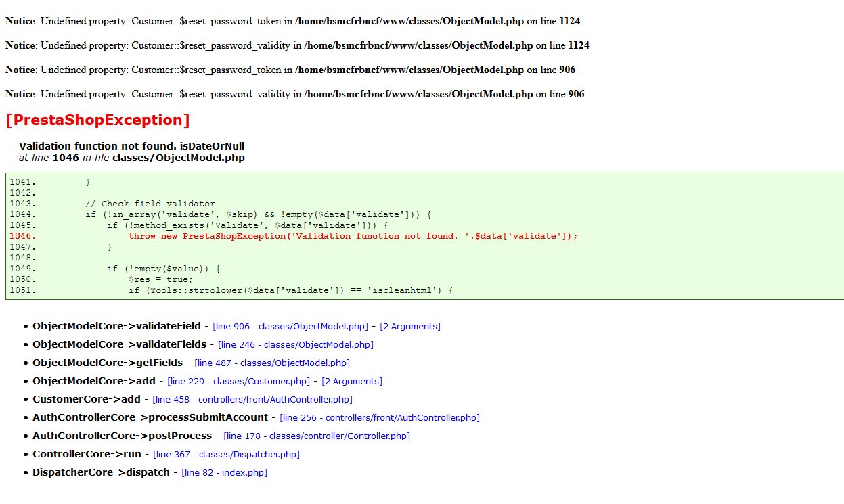Click code line 1044 in_array condition
Image resolution: width=844 pixels, height=504 pixels.
(259, 214)
